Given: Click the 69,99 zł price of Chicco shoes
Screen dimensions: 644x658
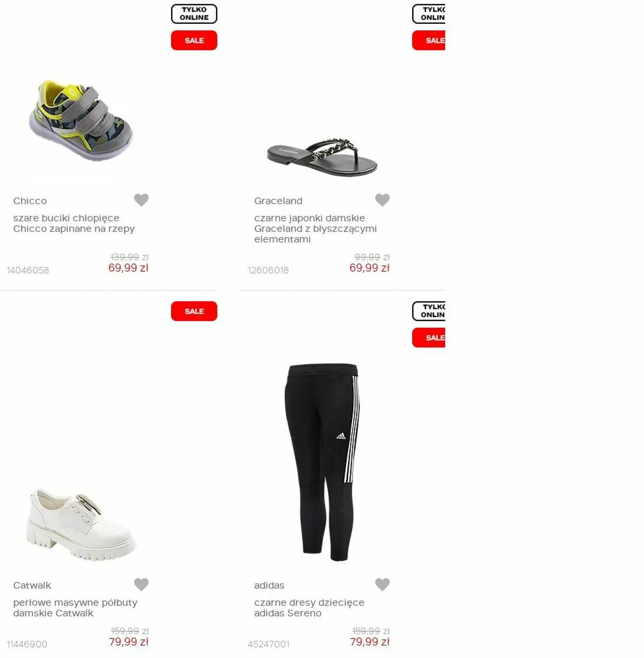Looking at the screenshot, I should pos(128,268).
